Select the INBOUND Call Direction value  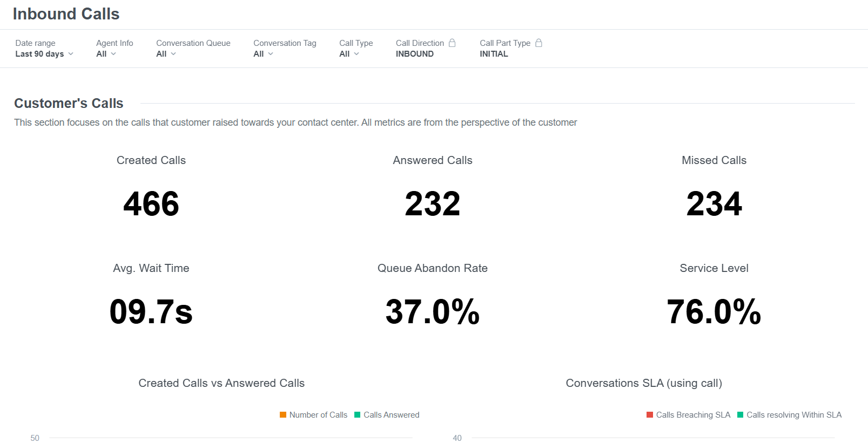(415, 54)
